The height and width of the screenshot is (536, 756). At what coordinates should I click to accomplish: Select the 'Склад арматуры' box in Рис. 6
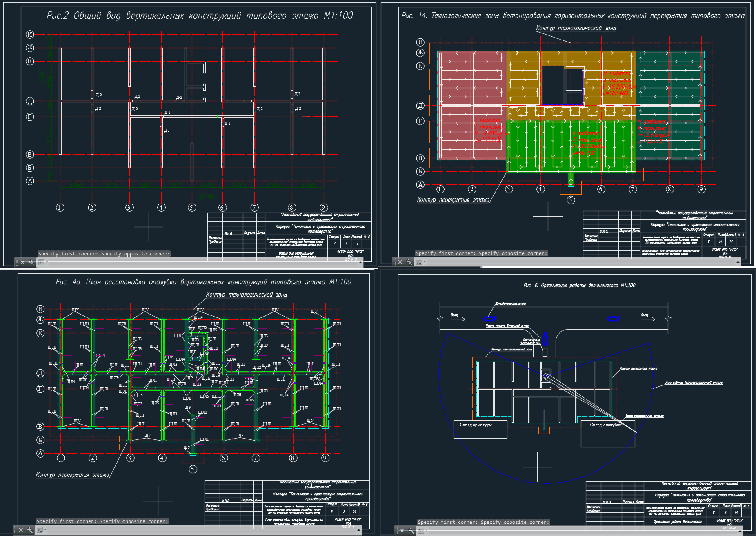[480, 429]
